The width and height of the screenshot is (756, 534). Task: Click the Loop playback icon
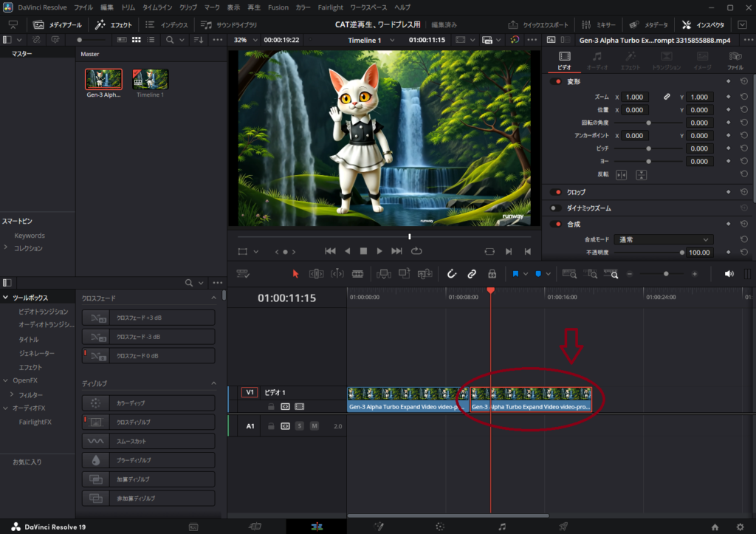tap(417, 251)
